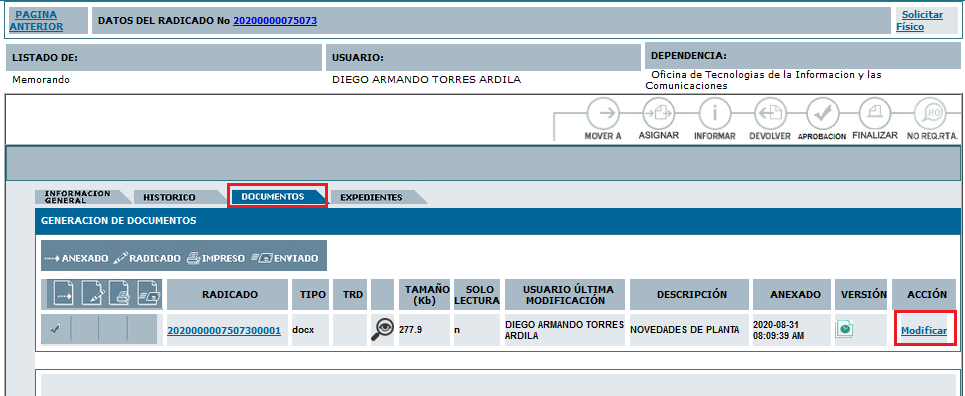Click the GENERACION DE DOCUMENTOS heading
Viewport: 965px width, 396px height.
point(119,220)
